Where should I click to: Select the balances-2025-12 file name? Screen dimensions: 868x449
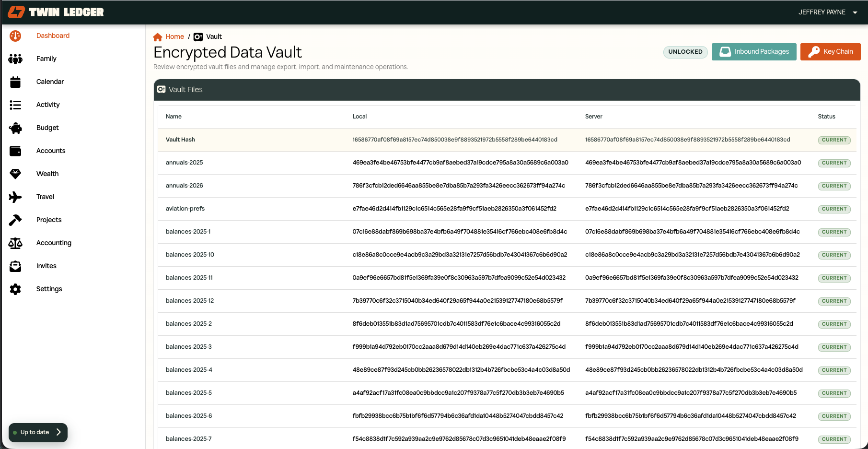[190, 301]
